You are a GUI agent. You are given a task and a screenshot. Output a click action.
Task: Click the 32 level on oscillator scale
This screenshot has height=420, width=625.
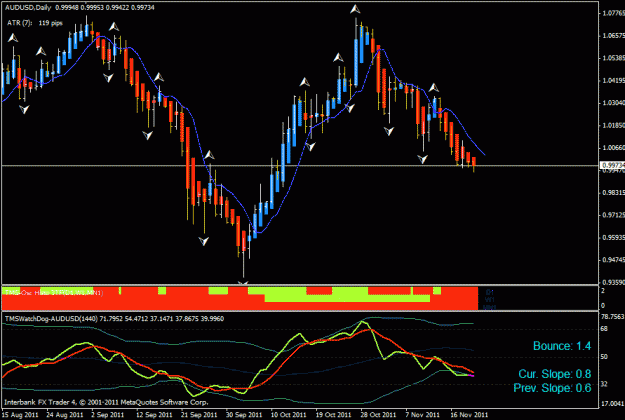point(604,384)
